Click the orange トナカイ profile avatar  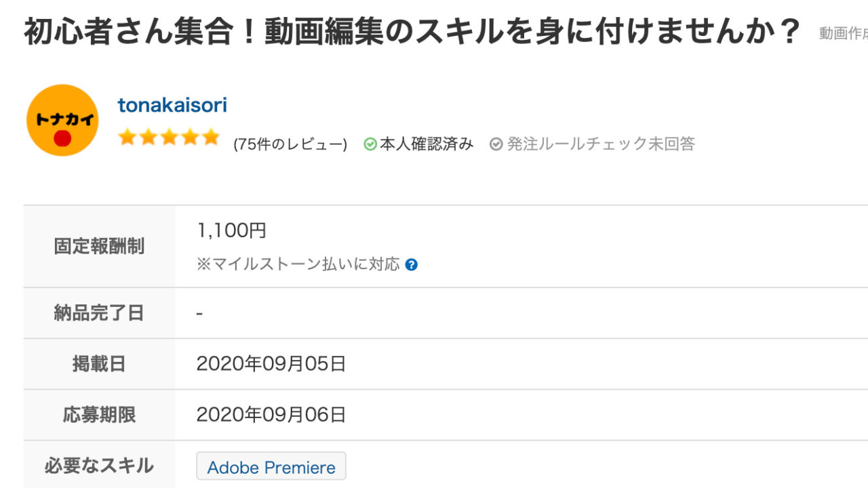62,120
